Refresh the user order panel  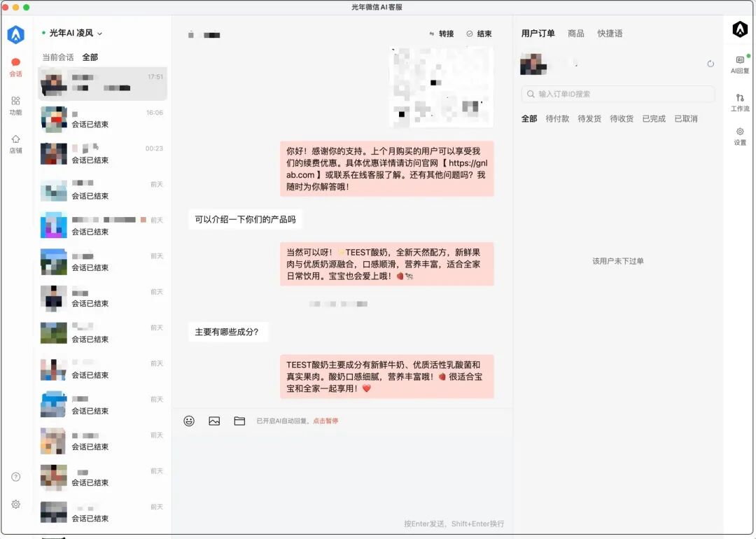(710, 64)
